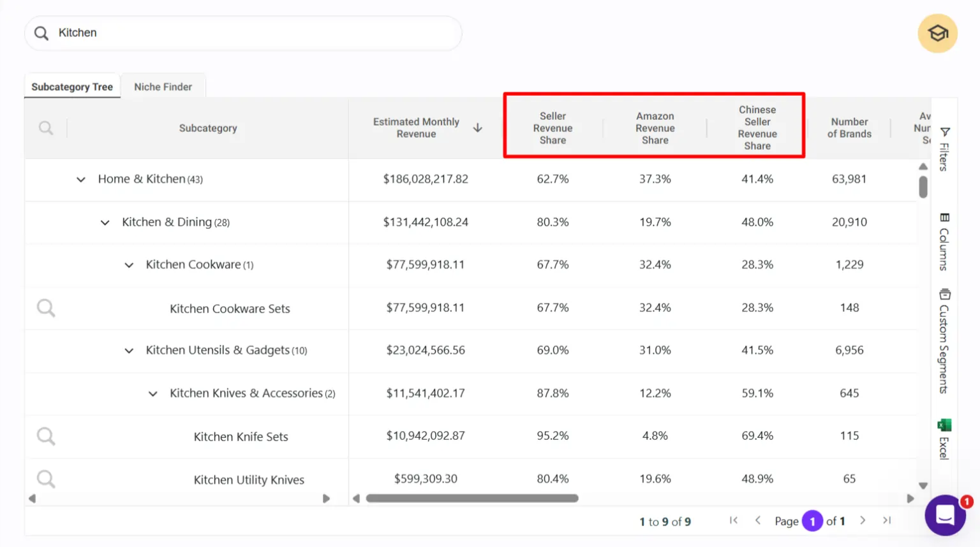Collapse Kitchen Utensils & Gadgets

pos(128,351)
